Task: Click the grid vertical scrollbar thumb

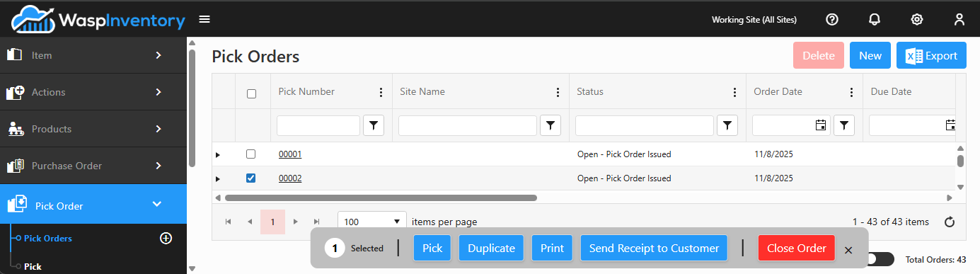Action: pos(960,161)
